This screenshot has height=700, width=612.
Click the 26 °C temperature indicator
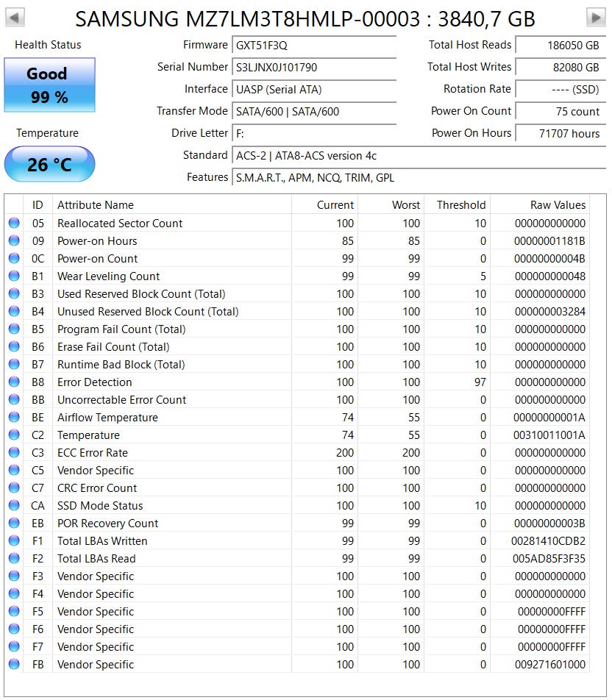tap(49, 164)
